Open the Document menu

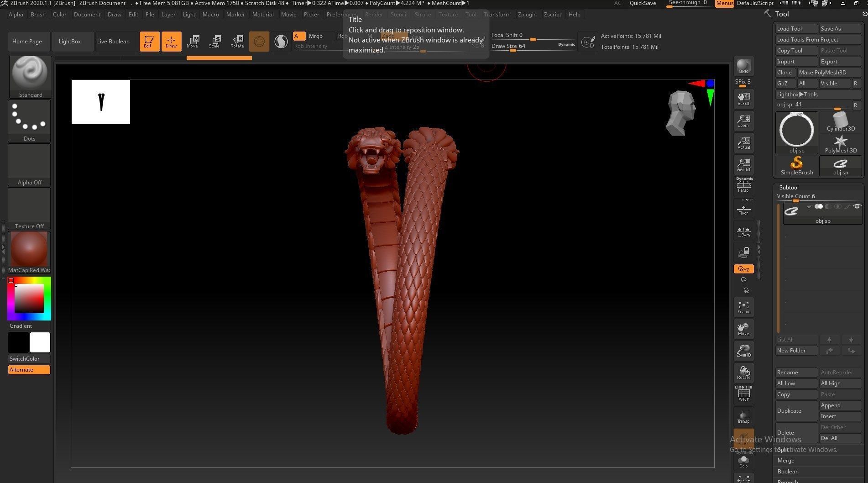pos(87,15)
